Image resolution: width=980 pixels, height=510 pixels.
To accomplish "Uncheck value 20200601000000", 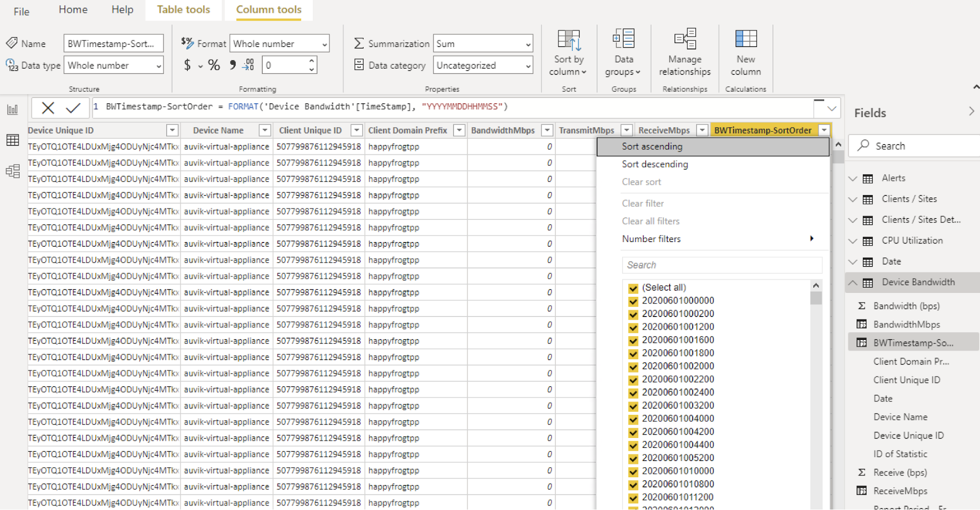I will pyautogui.click(x=633, y=301).
